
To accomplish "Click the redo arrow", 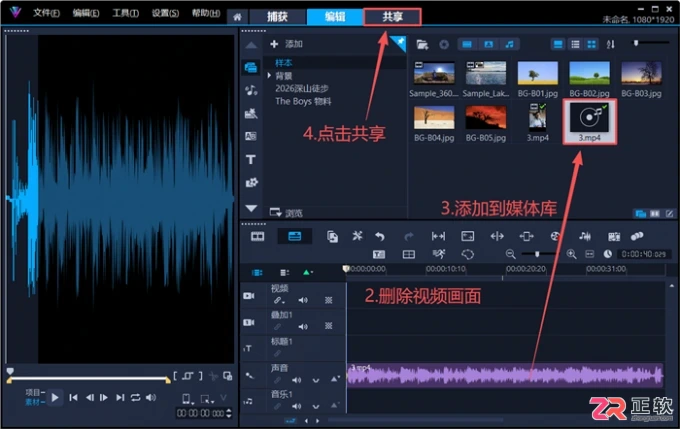I will tap(409, 236).
